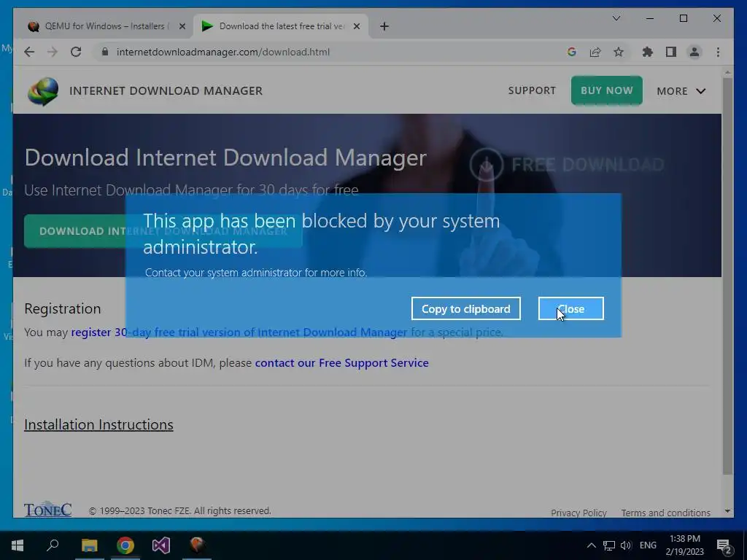This screenshot has height=560, width=747.
Task: View site info lock icon
Action: tap(105, 52)
